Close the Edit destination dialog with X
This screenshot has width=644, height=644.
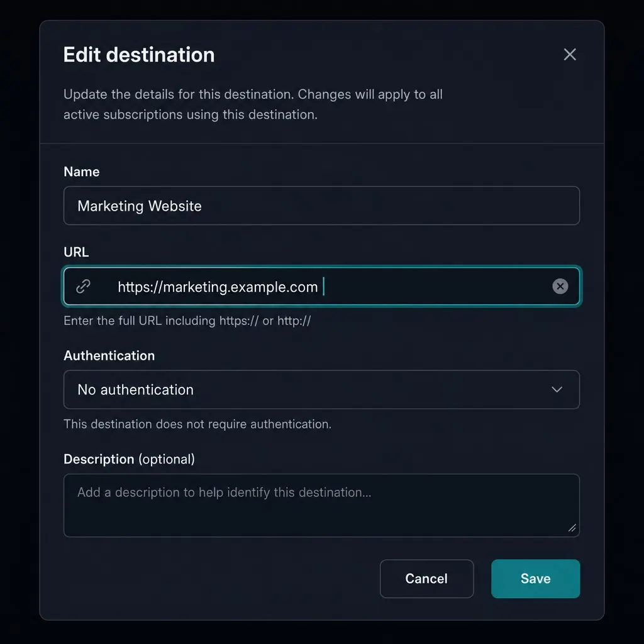pyautogui.click(x=570, y=54)
